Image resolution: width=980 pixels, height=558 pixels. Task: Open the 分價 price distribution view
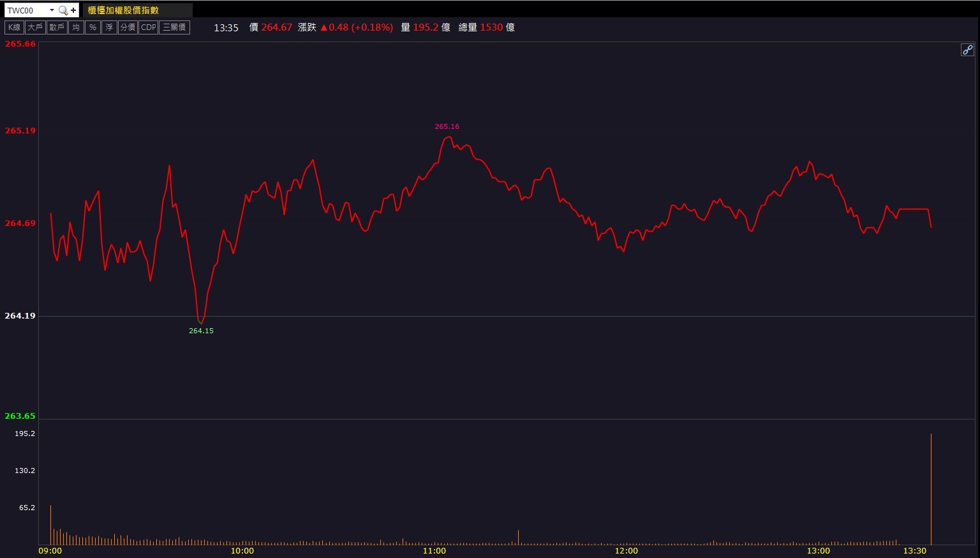[128, 27]
